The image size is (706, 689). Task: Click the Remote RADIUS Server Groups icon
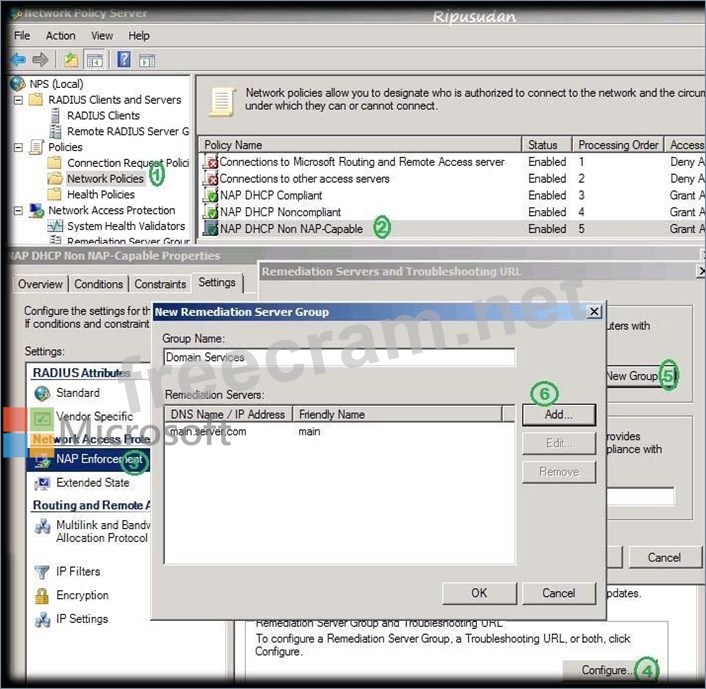coord(55,131)
